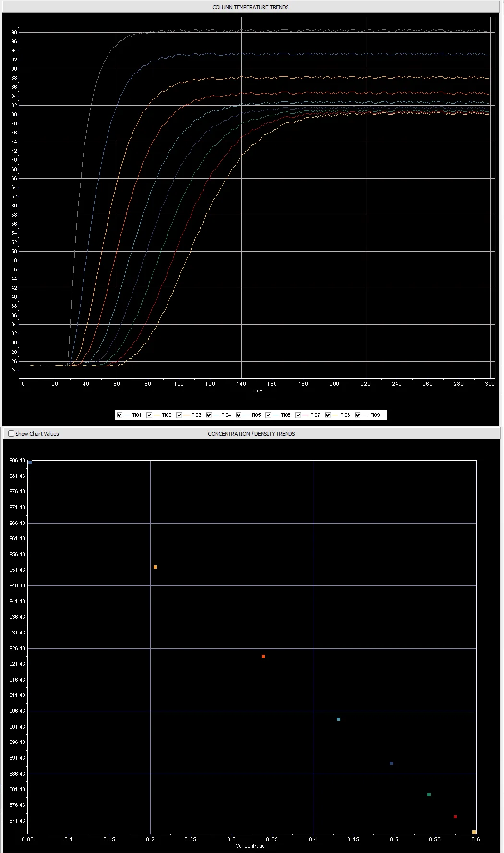Screen dimensions: 504x853
Task: Disable the TI04 series checkbox
Action: click(x=209, y=415)
